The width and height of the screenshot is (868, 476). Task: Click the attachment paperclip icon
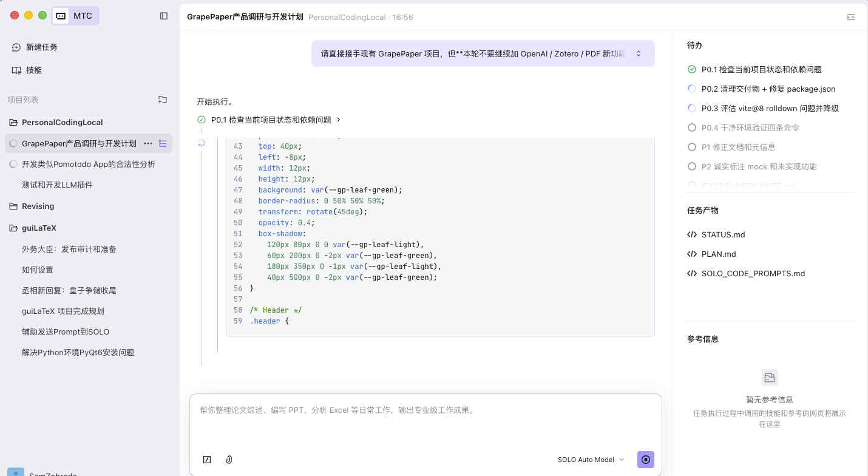(229, 460)
